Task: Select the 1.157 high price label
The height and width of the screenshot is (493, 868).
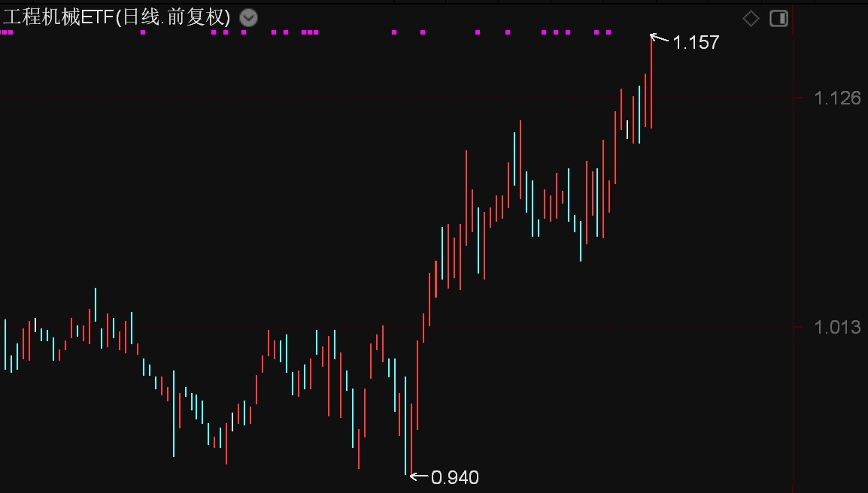Action: [x=695, y=43]
